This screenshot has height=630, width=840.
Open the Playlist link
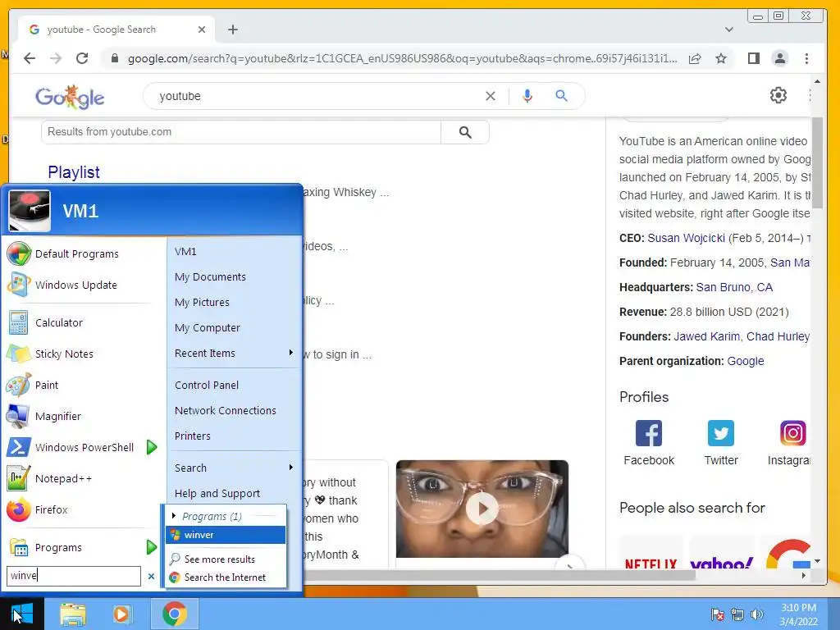(74, 172)
